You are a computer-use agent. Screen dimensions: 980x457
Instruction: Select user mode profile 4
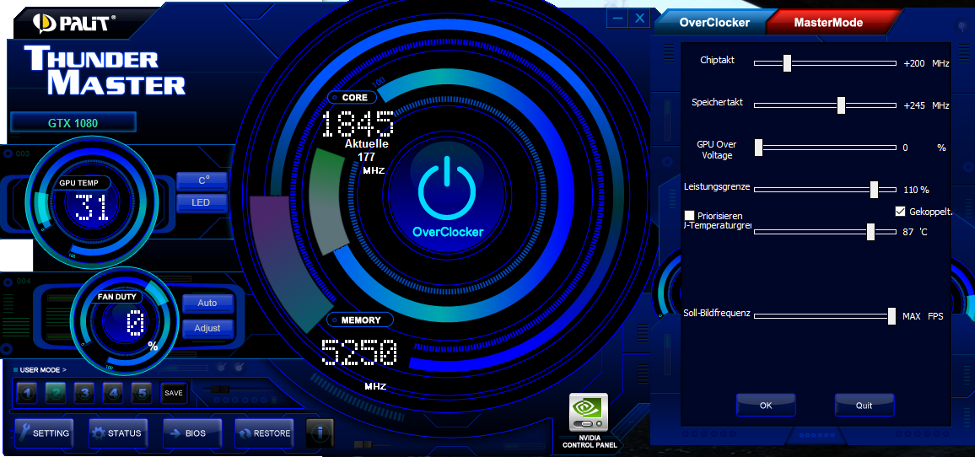click(x=113, y=393)
